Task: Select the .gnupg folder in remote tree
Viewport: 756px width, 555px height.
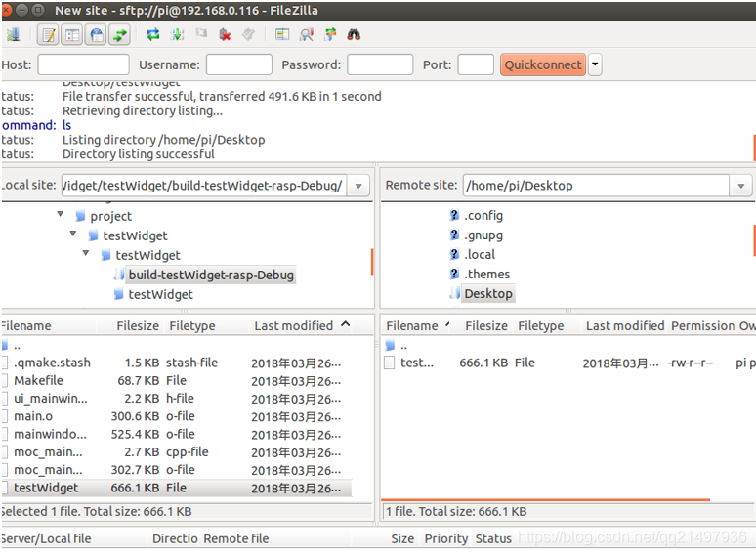Action: pos(483,235)
